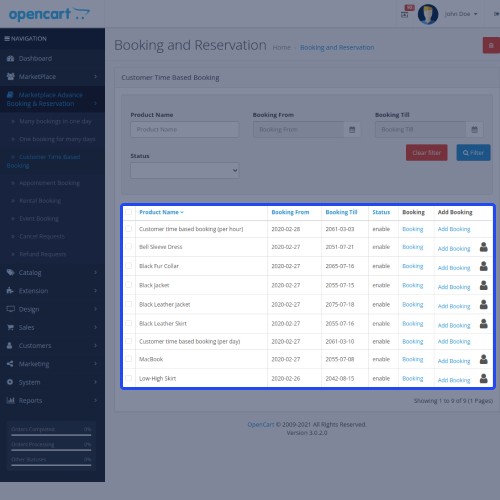Expand the Reports sidebar menu
Screen dimensions: 500x500
tap(52, 400)
